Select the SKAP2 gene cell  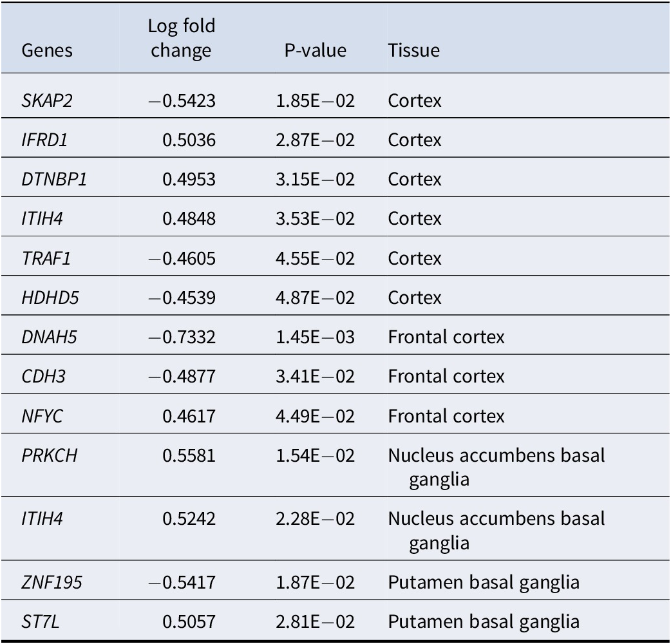coord(47,100)
